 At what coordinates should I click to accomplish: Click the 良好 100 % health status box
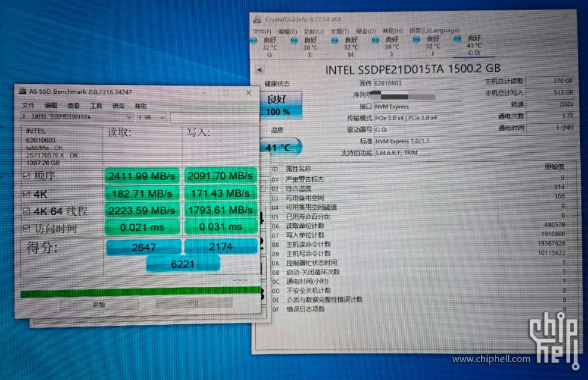[281, 105]
